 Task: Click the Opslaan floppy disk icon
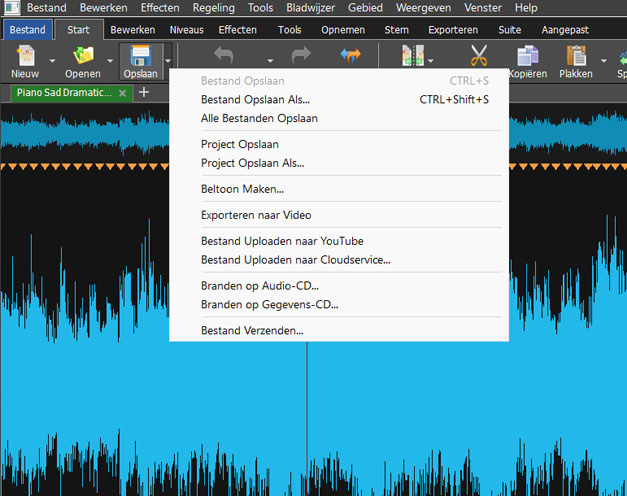click(140, 56)
